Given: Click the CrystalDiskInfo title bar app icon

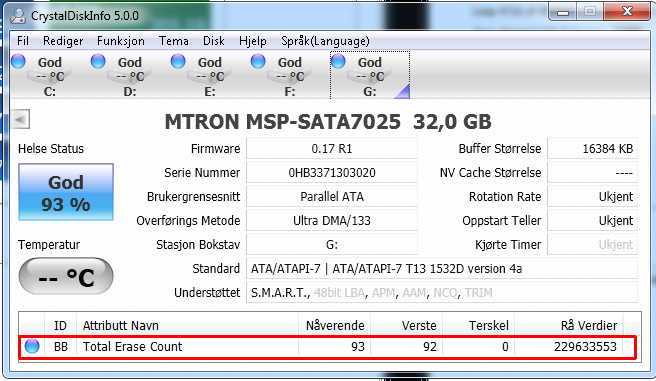Looking at the screenshot, I should (x=18, y=15).
